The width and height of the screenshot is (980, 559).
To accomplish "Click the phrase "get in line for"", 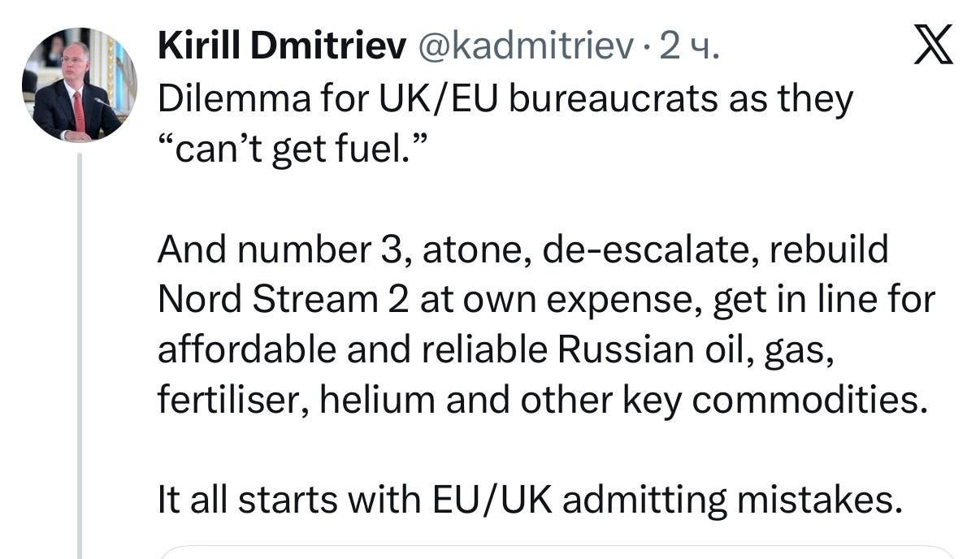I will pos(824,300).
